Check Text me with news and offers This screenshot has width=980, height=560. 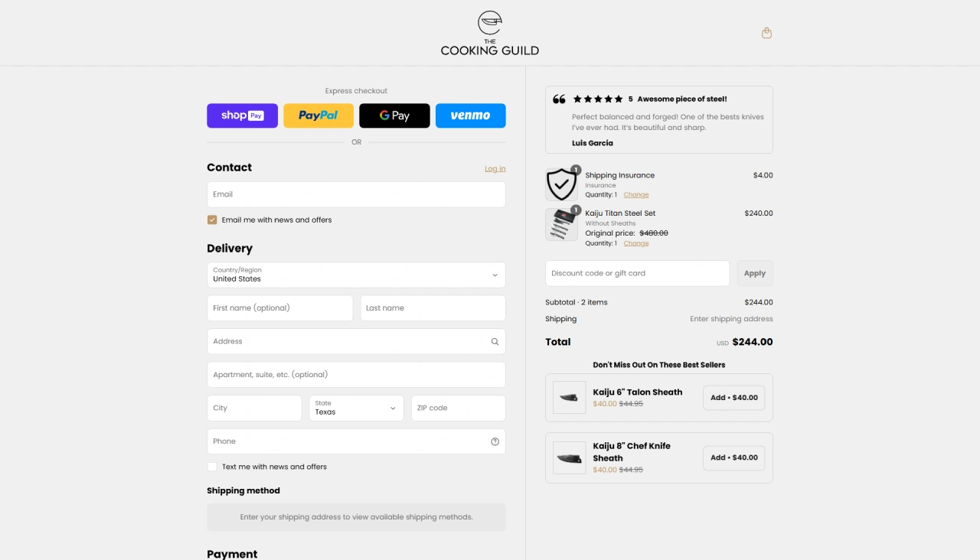212,467
